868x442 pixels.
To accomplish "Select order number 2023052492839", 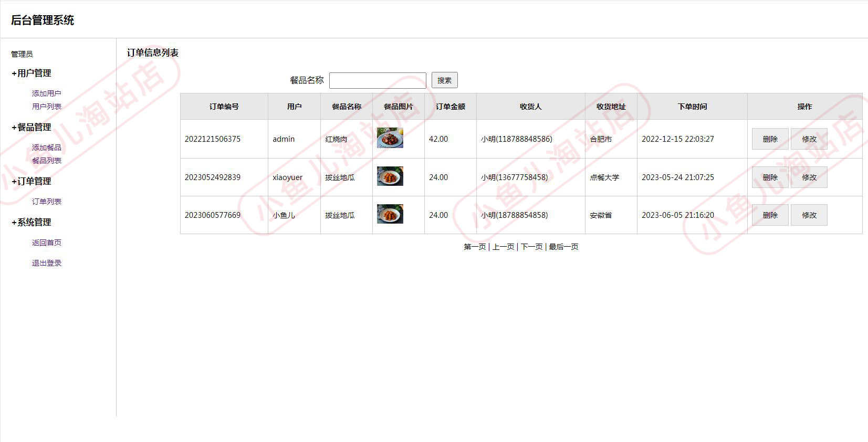I will coord(213,177).
